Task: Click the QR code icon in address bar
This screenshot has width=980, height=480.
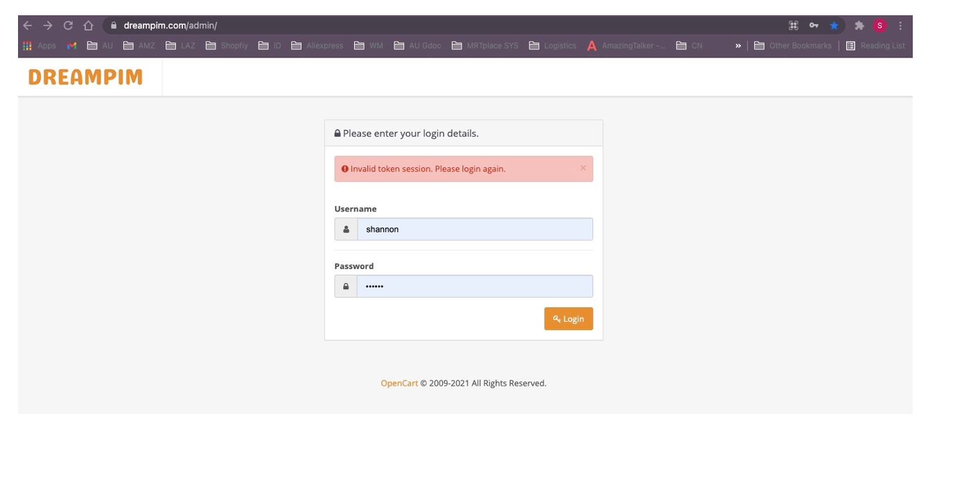Action: point(794,26)
